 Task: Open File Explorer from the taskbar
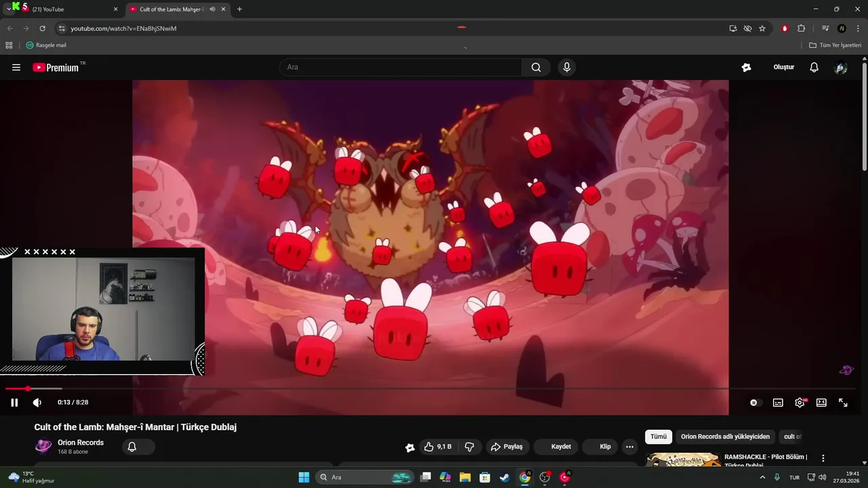point(465,477)
